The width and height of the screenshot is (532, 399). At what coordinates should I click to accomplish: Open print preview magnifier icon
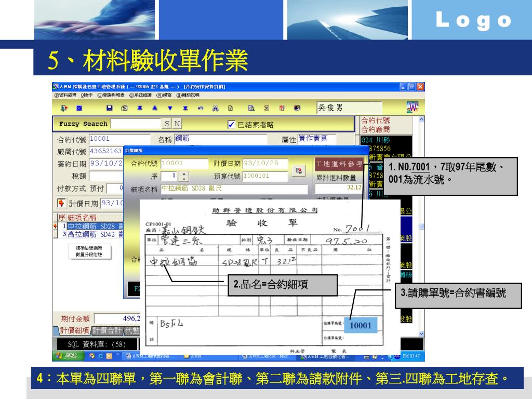(x=251, y=108)
